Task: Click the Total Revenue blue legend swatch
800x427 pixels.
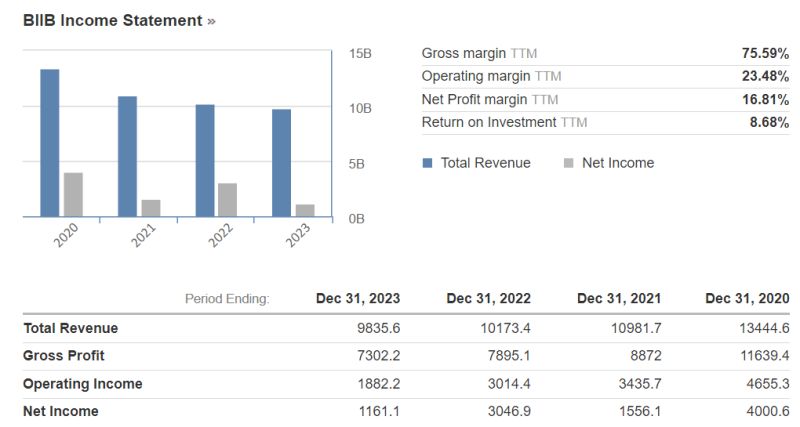Action: pos(428,163)
